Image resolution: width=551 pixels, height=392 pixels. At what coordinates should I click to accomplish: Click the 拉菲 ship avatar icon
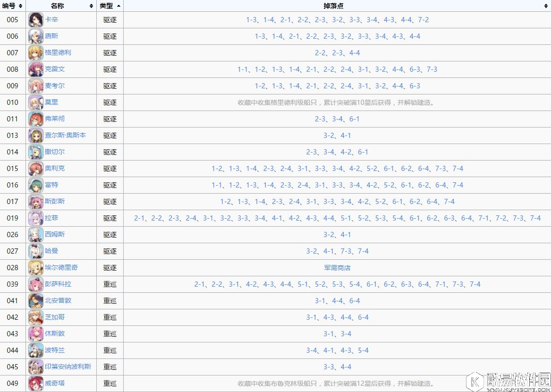(35, 218)
